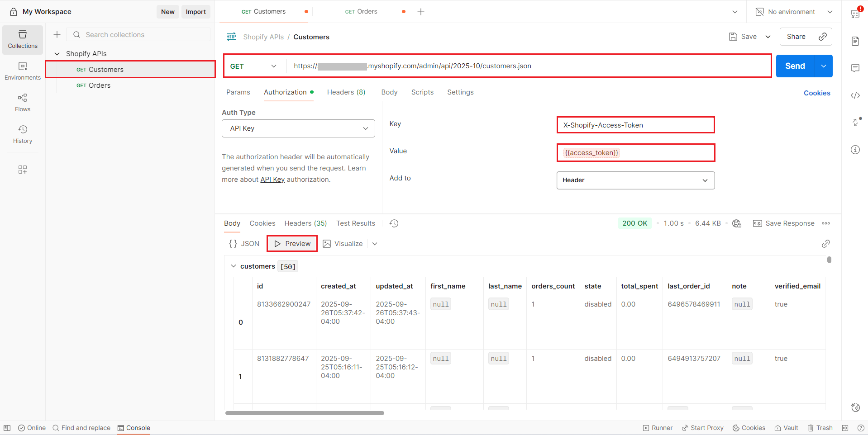Copy the request link icon next to Share
The height and width of the screenshot is (435, 868).
coord(823,37)
